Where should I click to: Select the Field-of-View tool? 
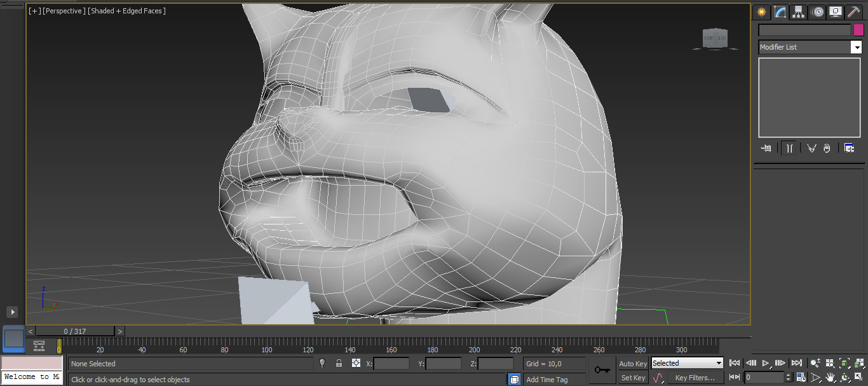815,378
